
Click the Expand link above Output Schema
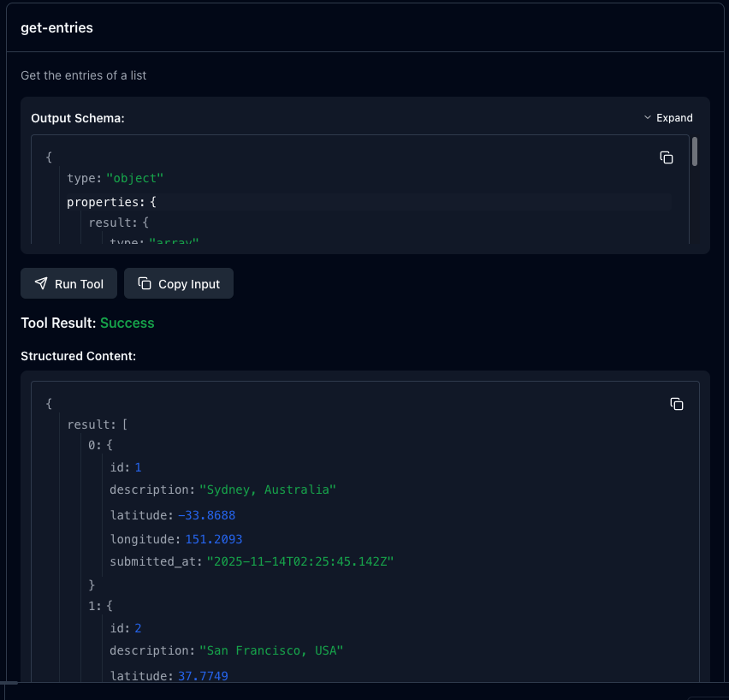pos(675,117)
